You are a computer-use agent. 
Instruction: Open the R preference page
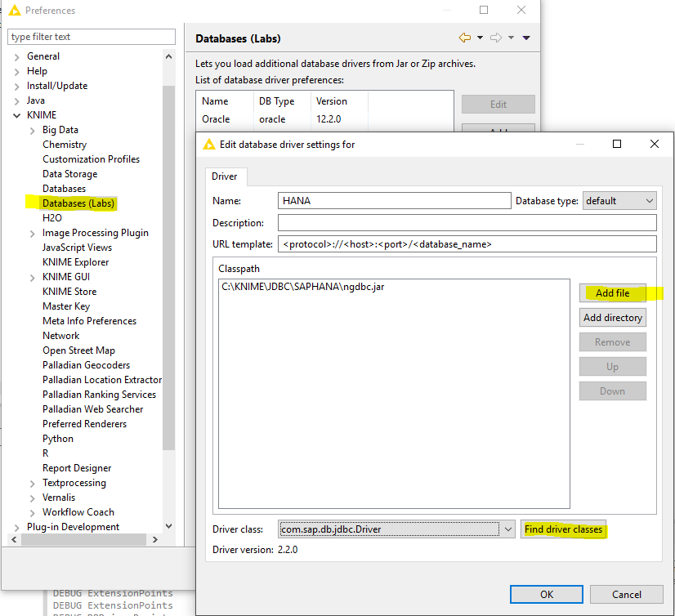click(x=46, y=453)
